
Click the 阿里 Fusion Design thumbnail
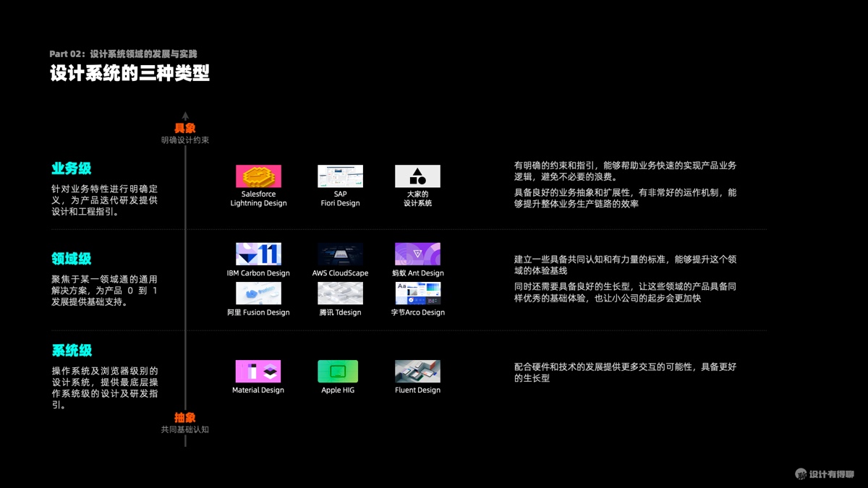[258, 293]
